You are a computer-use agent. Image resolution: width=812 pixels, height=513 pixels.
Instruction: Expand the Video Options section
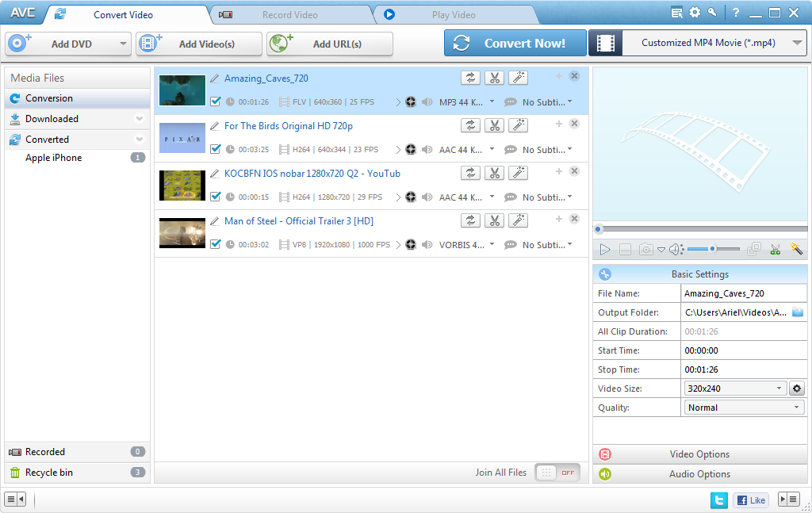tap(699, 454)
